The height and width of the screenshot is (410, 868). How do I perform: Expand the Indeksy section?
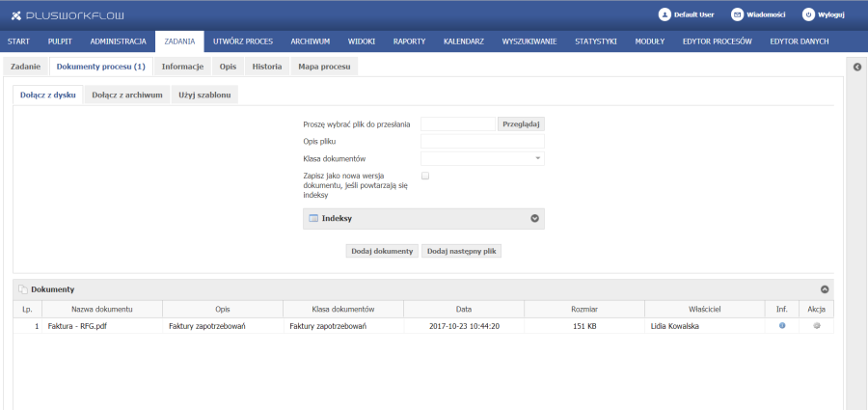click(x=534, y=218)
